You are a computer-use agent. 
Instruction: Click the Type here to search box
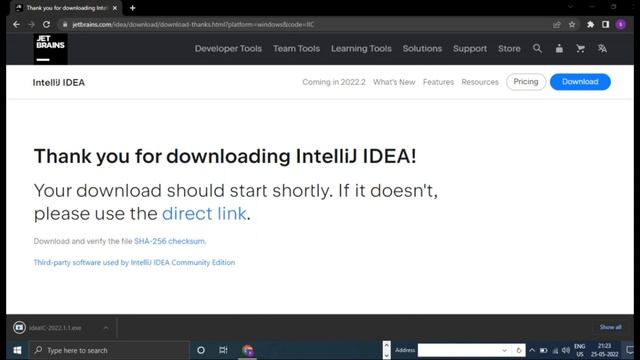coord(109,350)
